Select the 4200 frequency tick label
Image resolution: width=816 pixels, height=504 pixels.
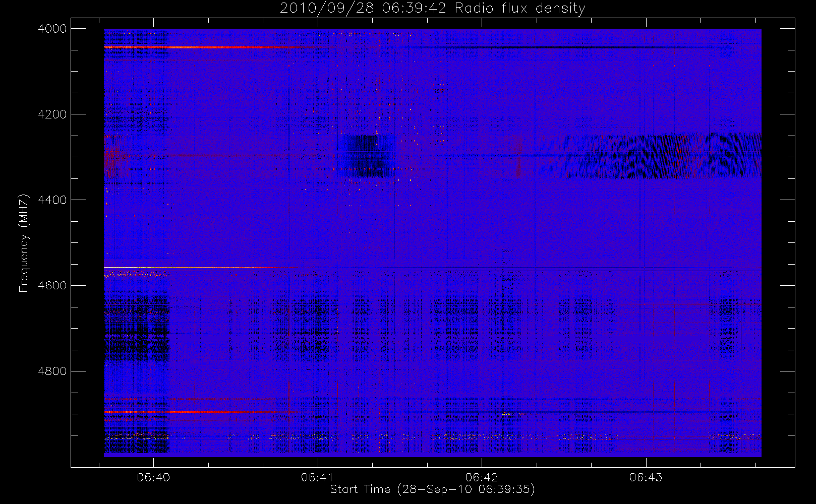point(52,114)
